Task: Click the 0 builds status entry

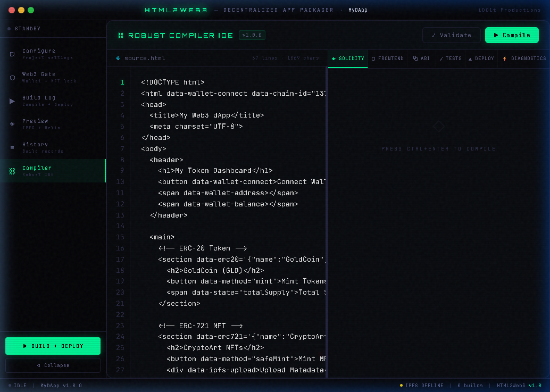Action: coord(470,385)
